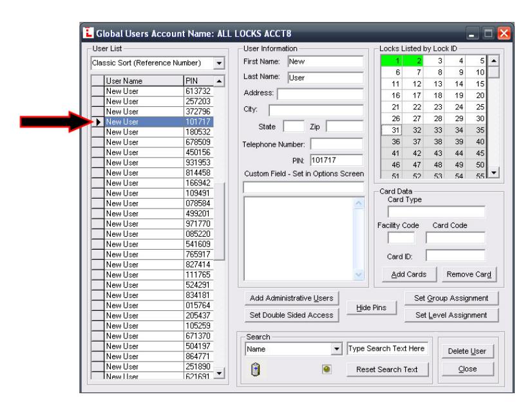Viewport: 532px width, 408px height.
Task: Click the Hide Pins button
Action: 371,308
